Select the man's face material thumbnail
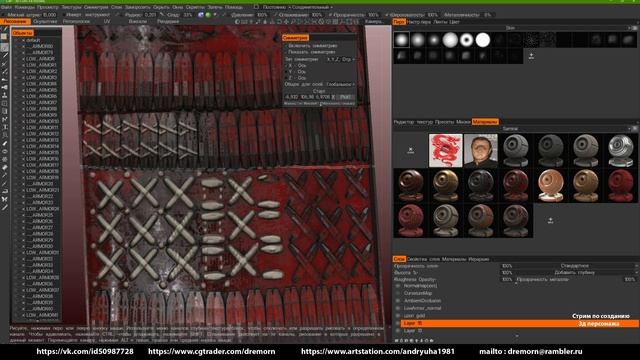The width and height of the screenshot is (640, 360). point(481,150)
